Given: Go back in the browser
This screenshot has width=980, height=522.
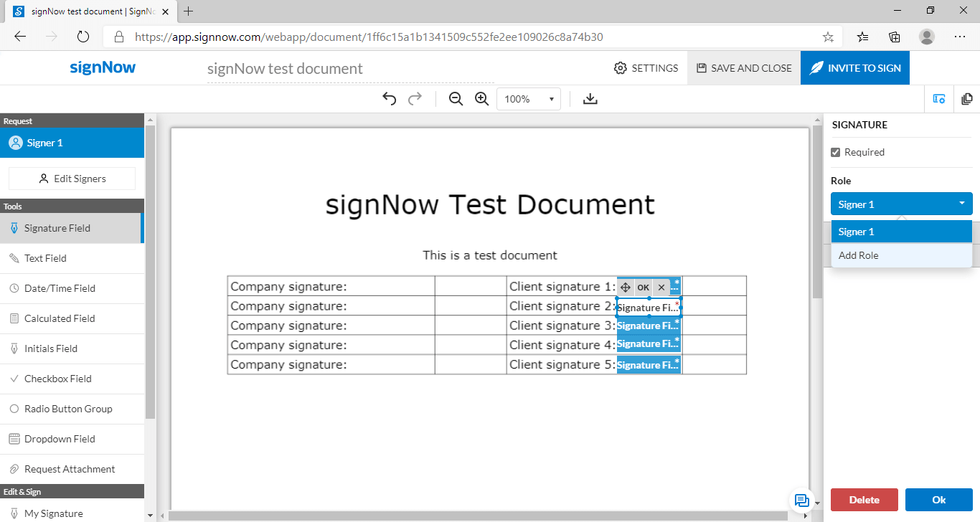Looking at the screenshot, I should click(x=20, y=37).
